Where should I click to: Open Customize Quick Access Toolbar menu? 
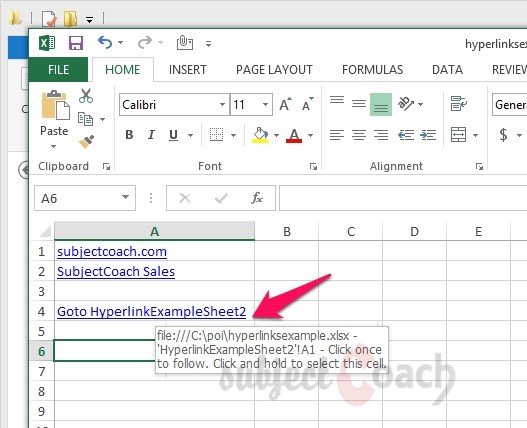208,44
